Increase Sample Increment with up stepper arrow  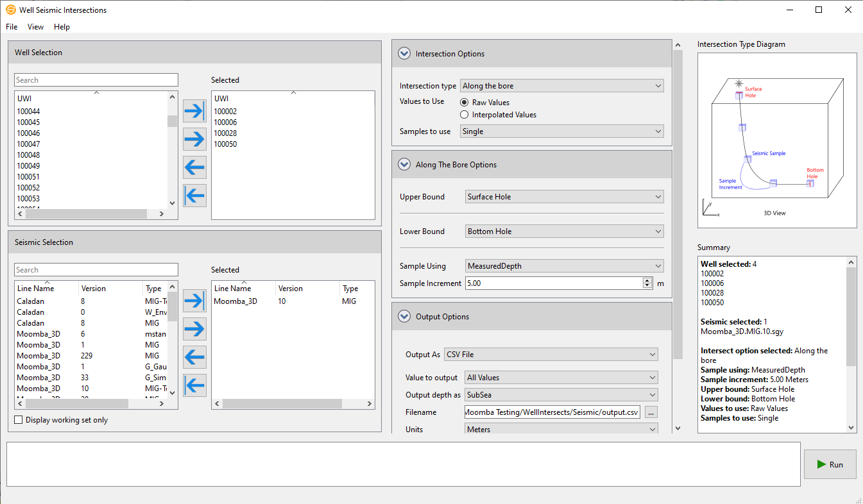(647, 280)
